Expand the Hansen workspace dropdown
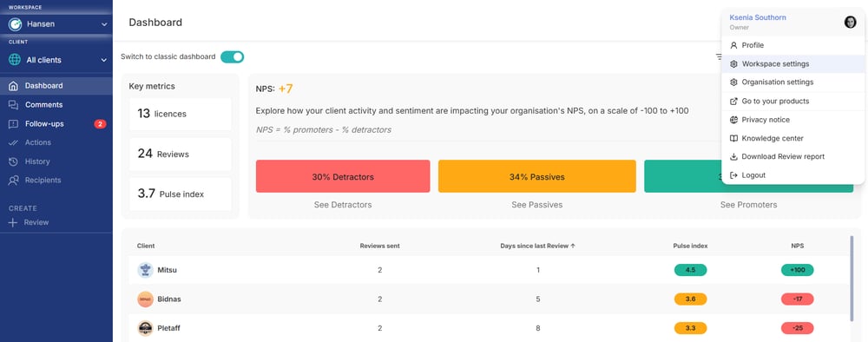 pyautogui.click(x=104, y=24)
